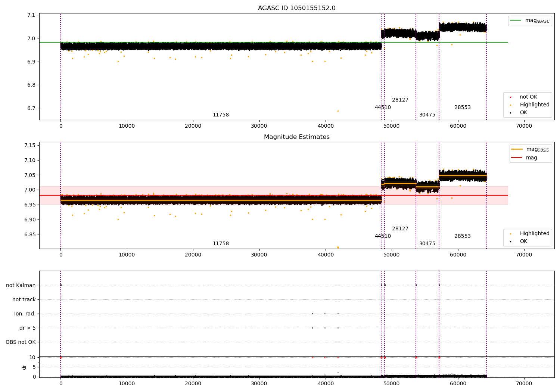The height and width of the screenshot is (392, 560).
Task: Click the 'not Kalman' row label
Action: pyautogui.click(x=21, y=285)
